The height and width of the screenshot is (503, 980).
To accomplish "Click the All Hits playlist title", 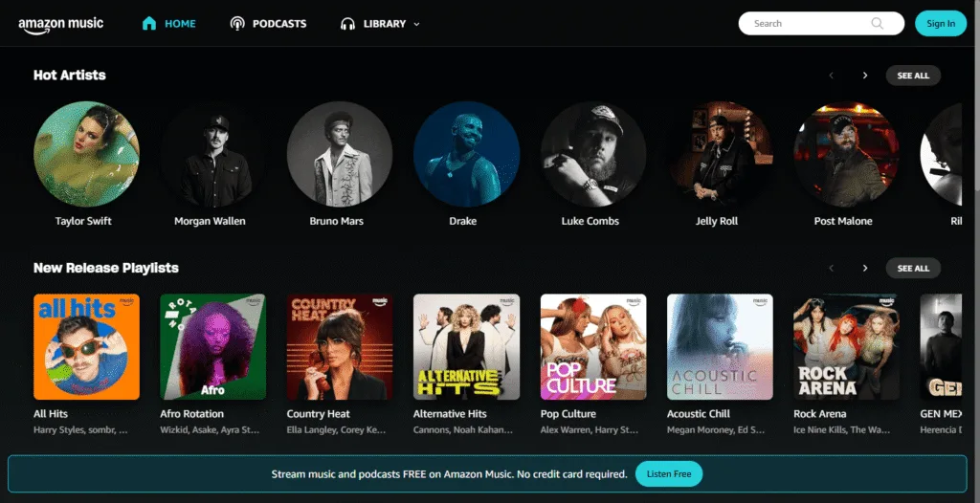I will [51, 414].
